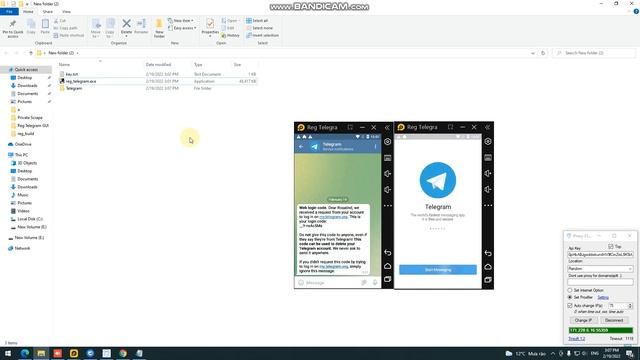
Task: Open the address bar history dropdown
Action: [533, 53]
